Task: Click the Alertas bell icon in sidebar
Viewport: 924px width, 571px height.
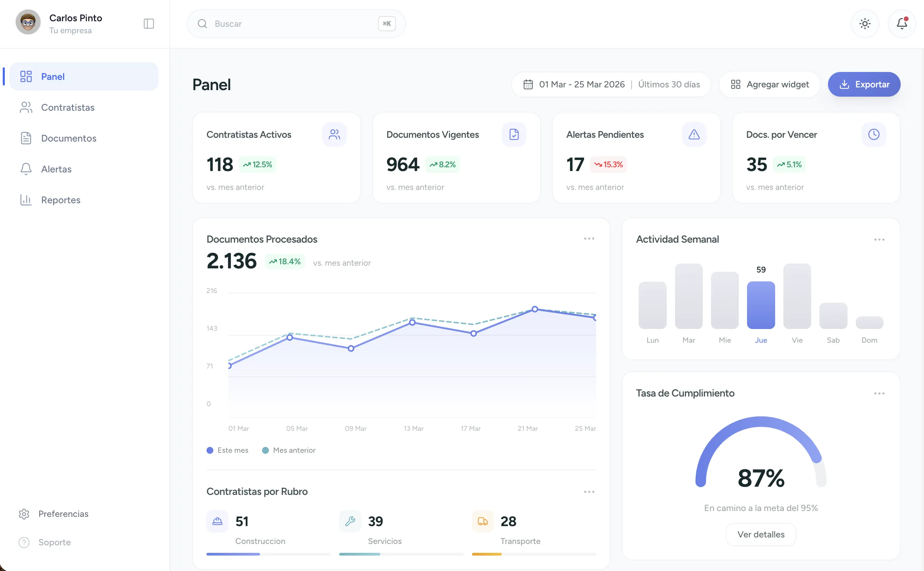Action: (x=26, y=169)
